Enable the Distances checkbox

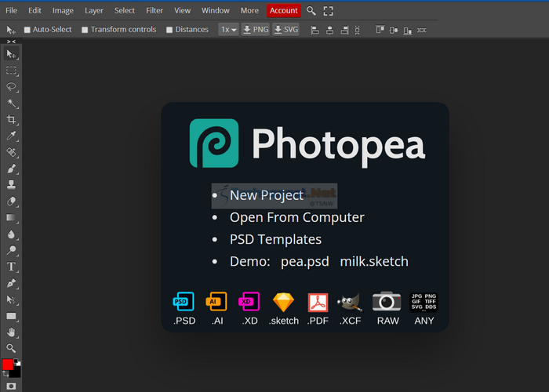click(169, 30)
